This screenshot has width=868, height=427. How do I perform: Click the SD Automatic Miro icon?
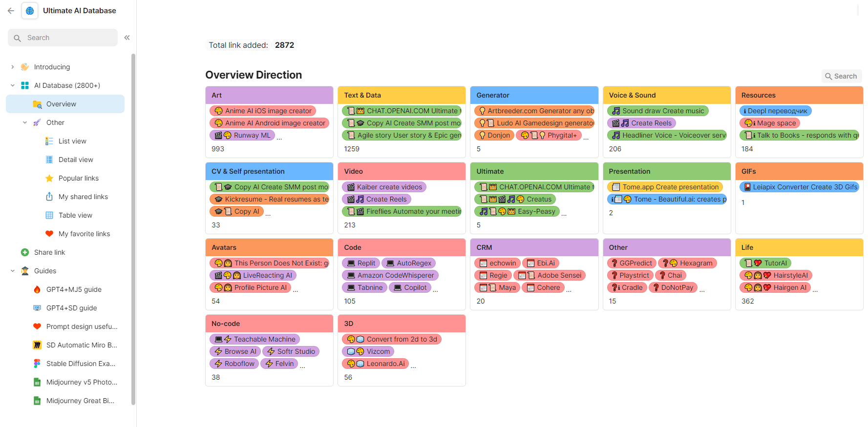(37, 345)
